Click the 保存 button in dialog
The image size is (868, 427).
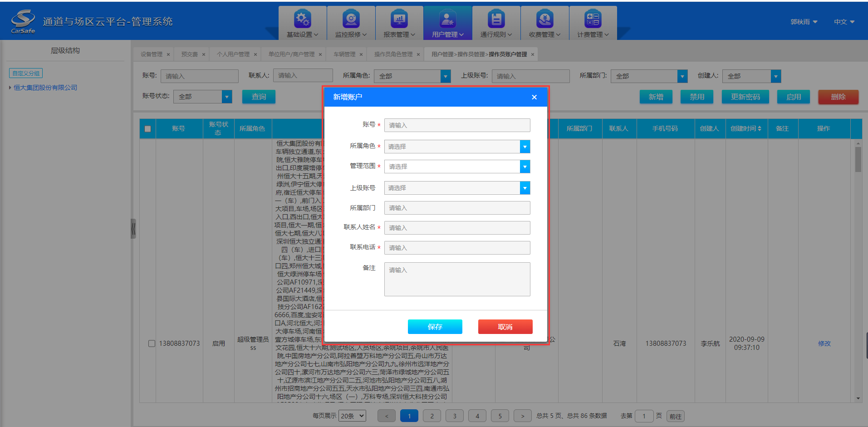pos(435,327)
